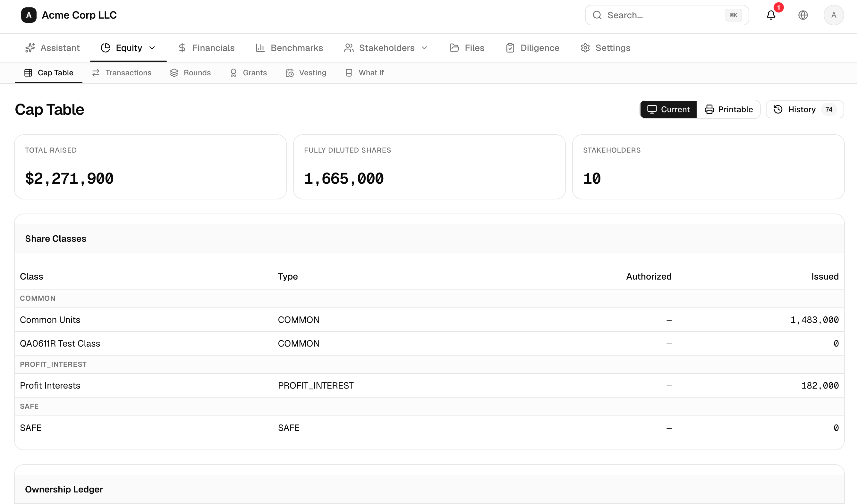The image size is (857, 504).
Task: Click the Assistant sparkle icon
Action: [x=30, y=48]
